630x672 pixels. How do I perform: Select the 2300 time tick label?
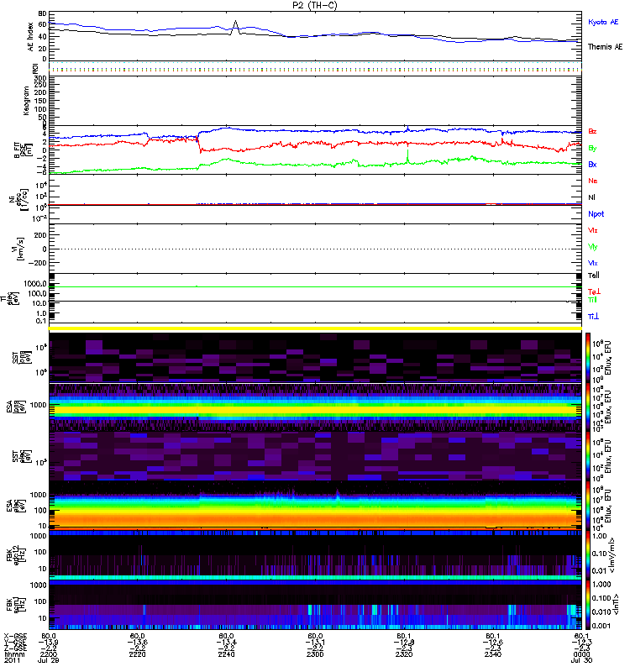(315, 654)
